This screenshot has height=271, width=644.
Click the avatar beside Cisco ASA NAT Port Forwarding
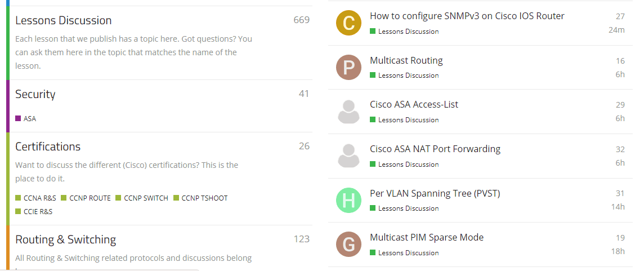coord(348,156)
